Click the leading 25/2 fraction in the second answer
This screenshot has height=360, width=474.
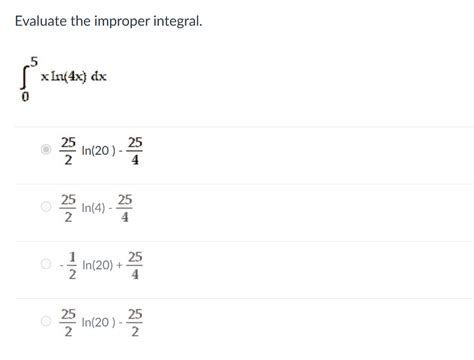click(68, 208)
